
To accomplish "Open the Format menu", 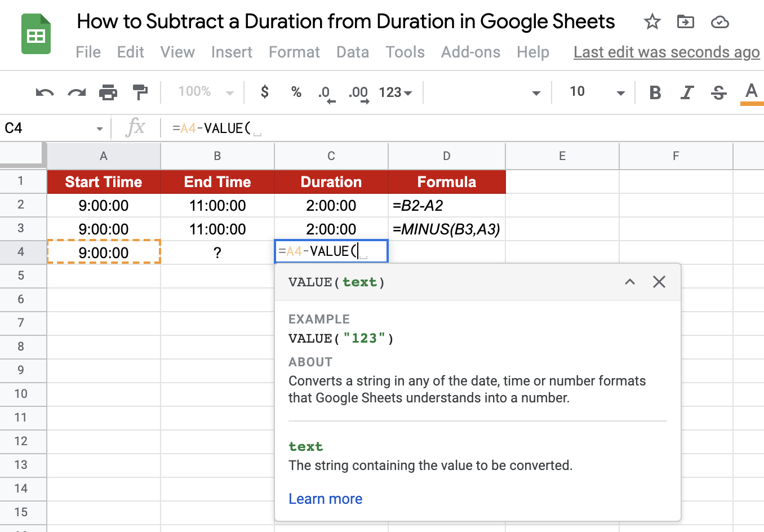I will (x=294, y=52).
